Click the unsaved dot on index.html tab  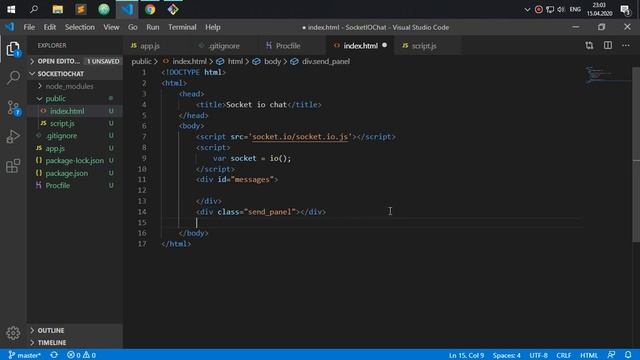click(384, 45)
